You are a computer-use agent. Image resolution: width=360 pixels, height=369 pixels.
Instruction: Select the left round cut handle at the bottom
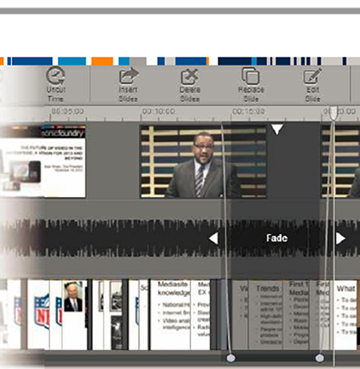(231, 358)
